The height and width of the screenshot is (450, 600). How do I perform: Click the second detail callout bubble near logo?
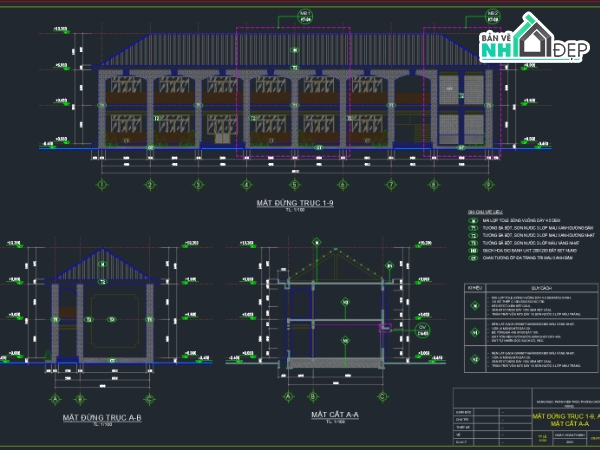coord(493,16)
